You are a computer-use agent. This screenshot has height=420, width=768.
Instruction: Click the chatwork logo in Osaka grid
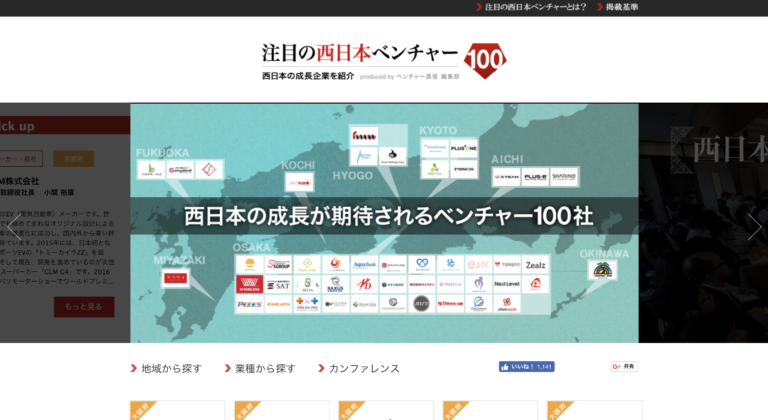click(x=507, y=304)
